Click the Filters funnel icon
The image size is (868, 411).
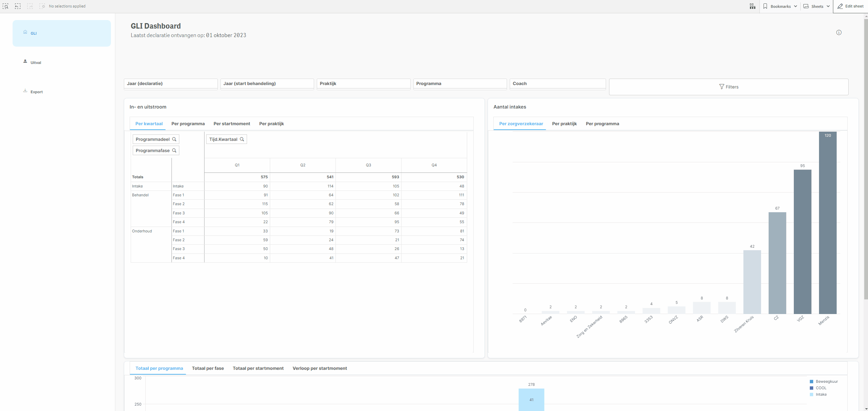721,87
